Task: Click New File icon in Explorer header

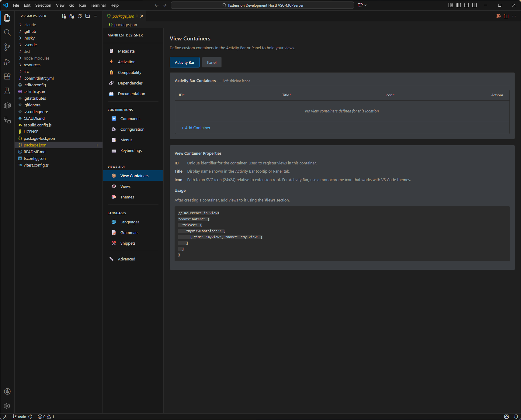Action: coord(64,16)
